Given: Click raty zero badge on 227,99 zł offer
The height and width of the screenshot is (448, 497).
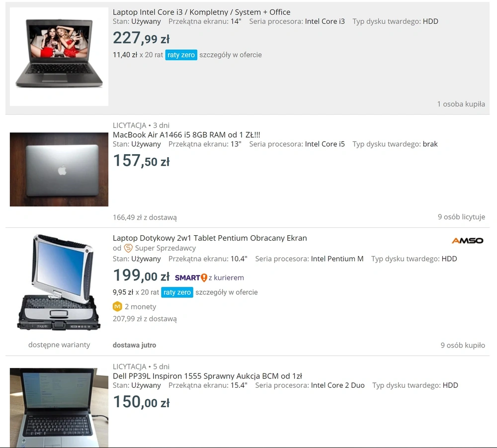Looking at the screenshot, I should [x=181, y=55].
